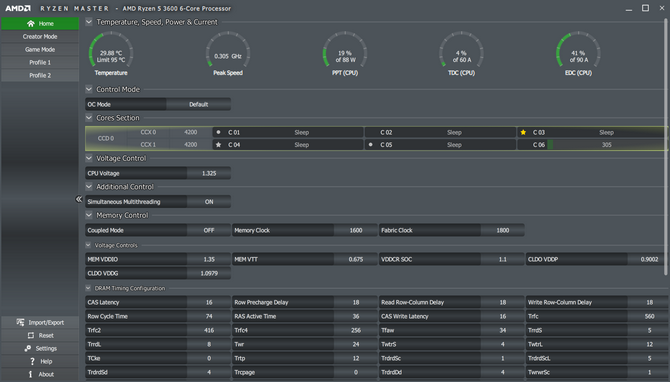
Task: Collapse the DRAM Timing Configuration section
Action: click(88, 288)
